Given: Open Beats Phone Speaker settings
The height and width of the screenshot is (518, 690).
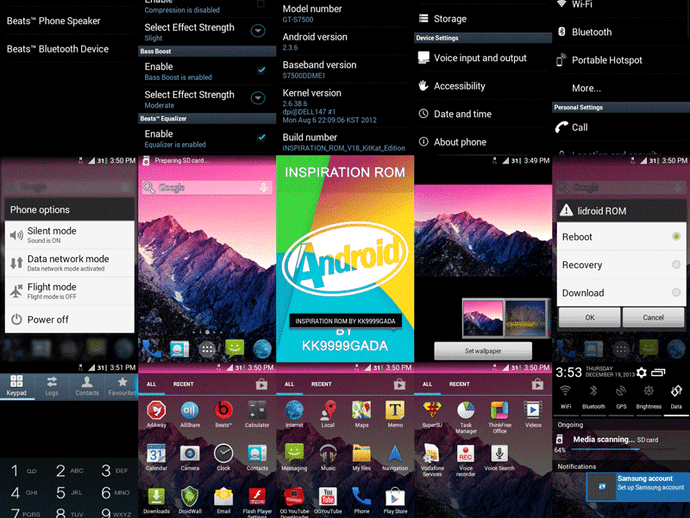Looking at the screenshot, I should click(x=69, y=21).
